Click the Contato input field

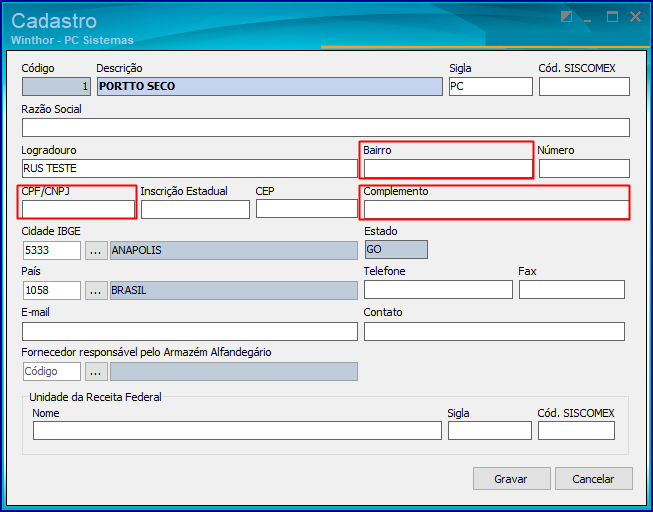coord(494,331)
